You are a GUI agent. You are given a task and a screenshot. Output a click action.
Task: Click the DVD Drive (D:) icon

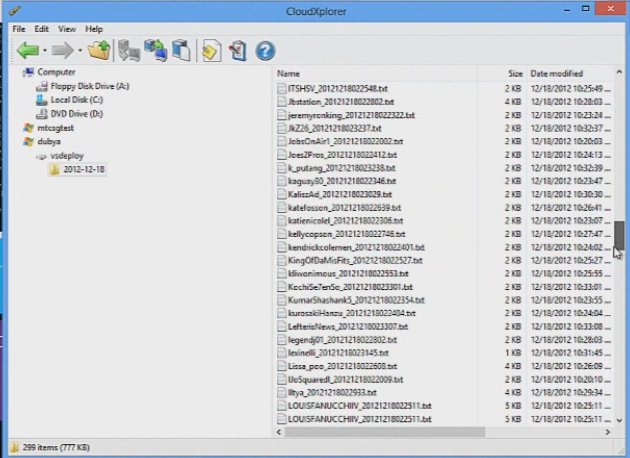tap(42, 114)
